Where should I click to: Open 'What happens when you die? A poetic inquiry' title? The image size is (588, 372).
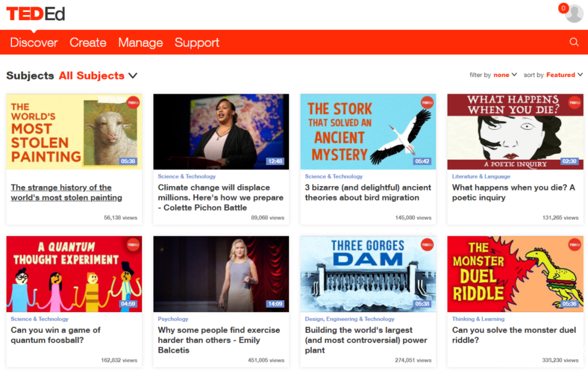[x=513, y=192]
